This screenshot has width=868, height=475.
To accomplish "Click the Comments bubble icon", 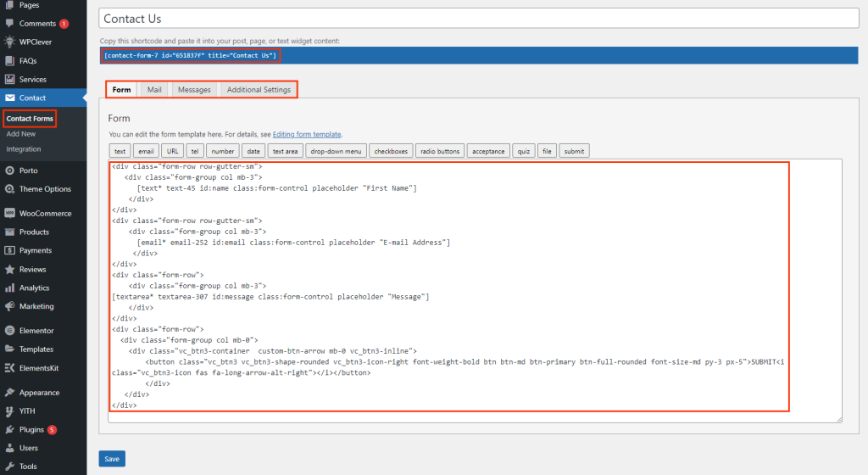I will 9,23.
